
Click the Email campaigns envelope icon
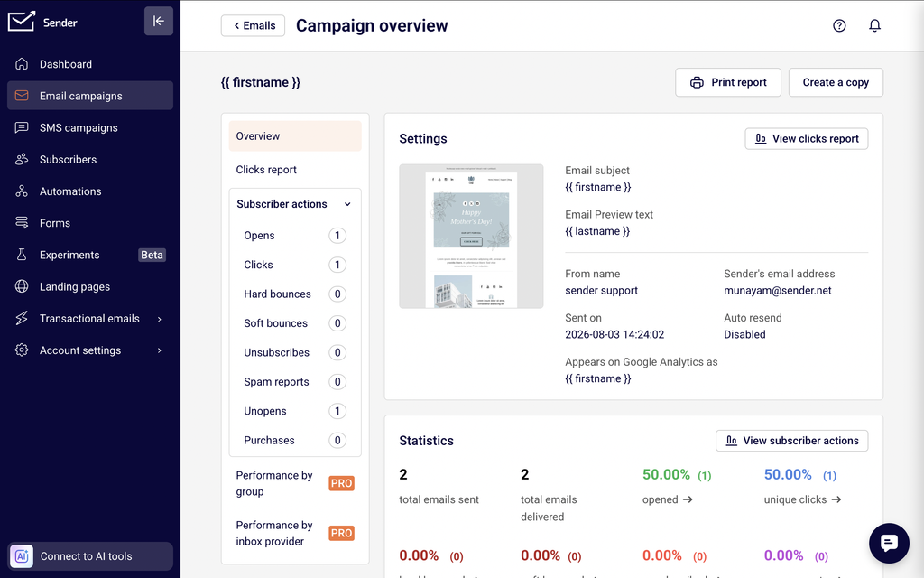(22, 96)
